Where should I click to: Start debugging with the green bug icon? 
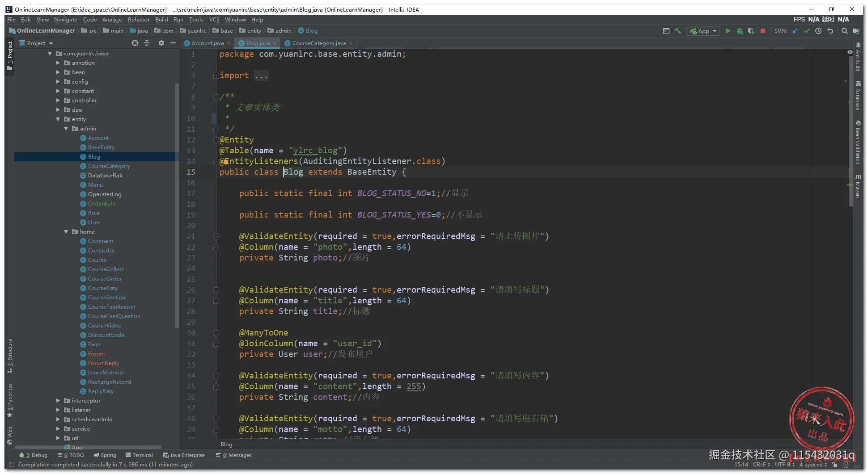pos(740,31)
